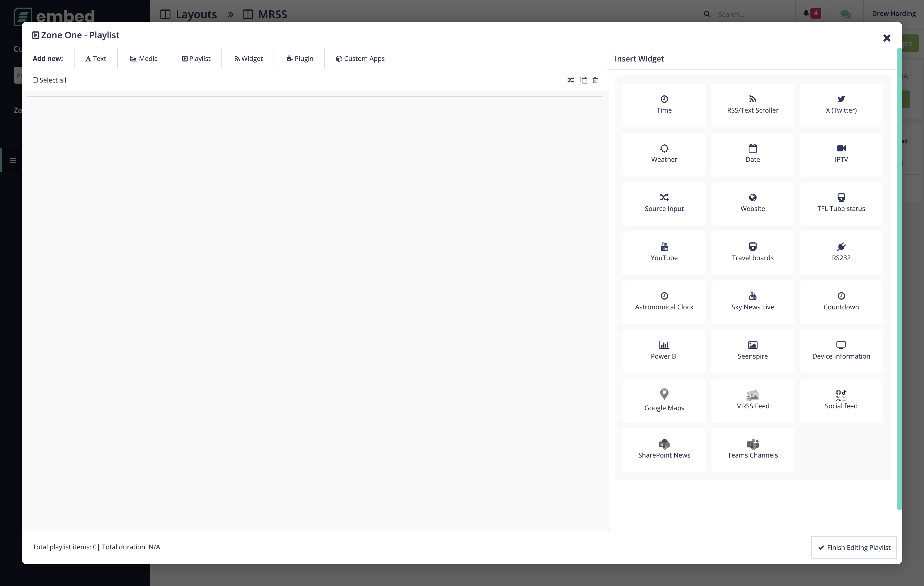Add the Power BI widget
Image resolution: width=924 pixels, height=586 pixels.
click(664, 351)
